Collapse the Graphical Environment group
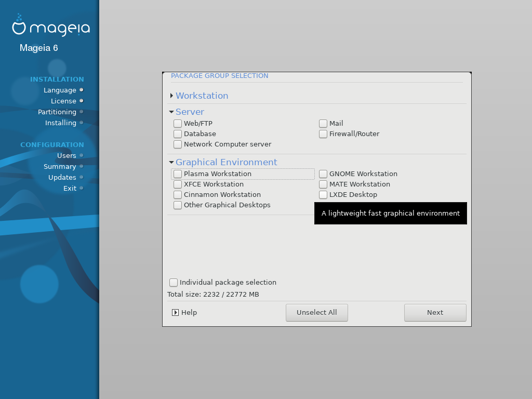This screenshot has height=399, width=532. 171,162
